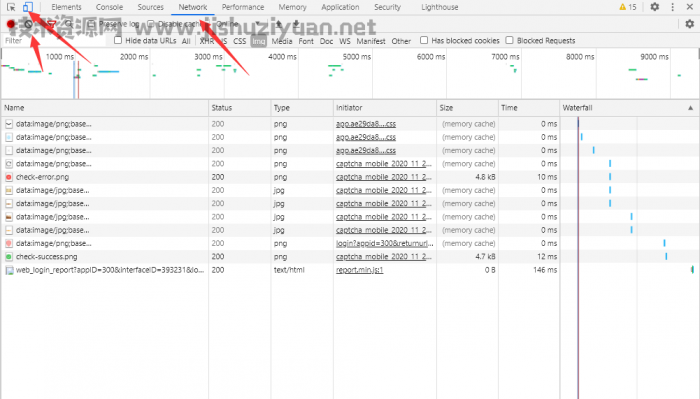
Task: Open the Sources tab
Action: (x=150, y=7)
